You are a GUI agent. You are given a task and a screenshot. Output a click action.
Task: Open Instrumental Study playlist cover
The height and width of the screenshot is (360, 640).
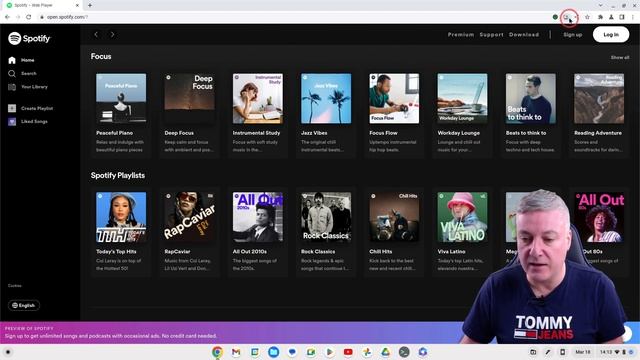pyautogui.click(x=258, y=98)
